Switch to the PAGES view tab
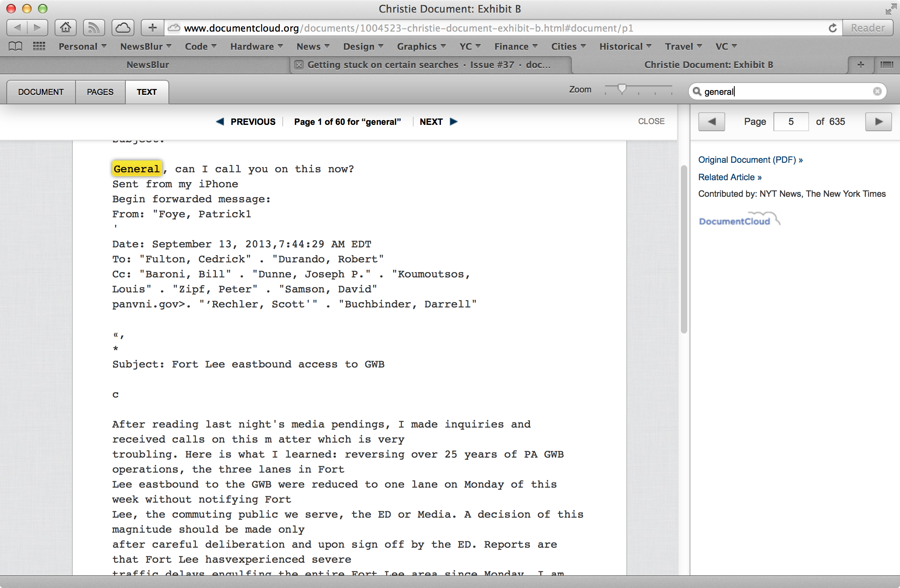The image size is (900, 588). [x=100, y=92]
